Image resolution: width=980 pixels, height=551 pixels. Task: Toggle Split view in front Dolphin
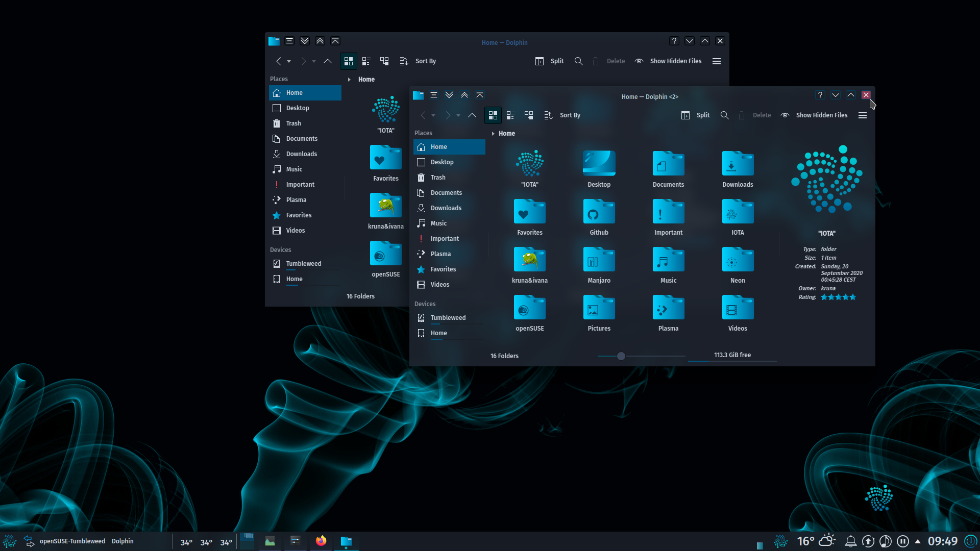[695, 115]
